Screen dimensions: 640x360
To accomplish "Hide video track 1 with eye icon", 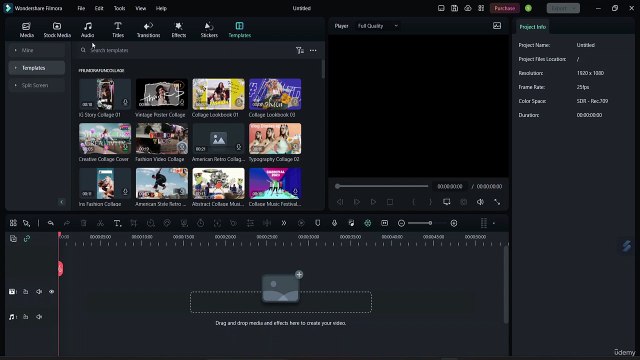I will 51,292.
